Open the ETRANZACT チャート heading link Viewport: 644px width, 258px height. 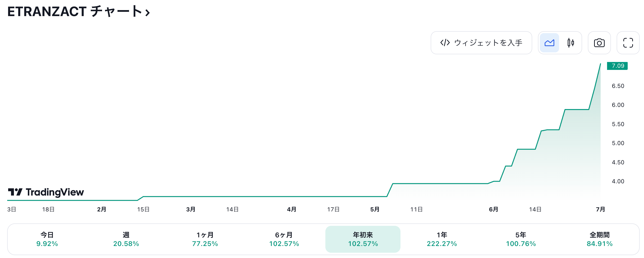(x=74, y=12)
